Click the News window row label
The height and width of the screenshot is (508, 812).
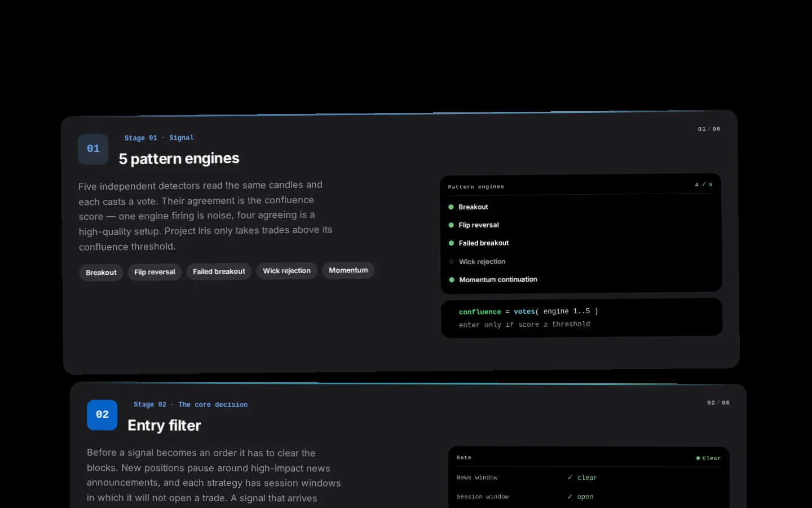(x=477, y=478)
